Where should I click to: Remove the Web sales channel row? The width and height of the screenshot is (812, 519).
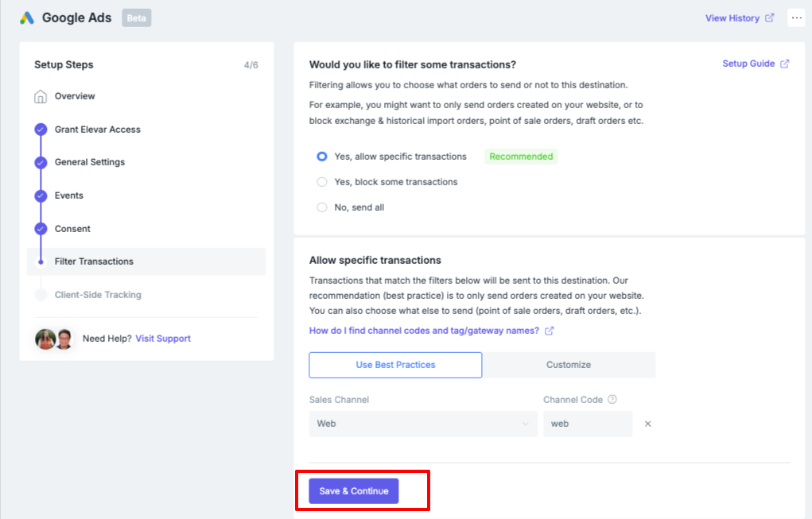pos(648,424)
